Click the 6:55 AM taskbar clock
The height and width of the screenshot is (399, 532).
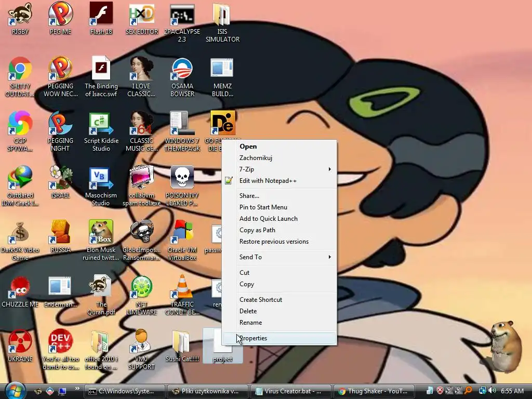coord(512,391)
